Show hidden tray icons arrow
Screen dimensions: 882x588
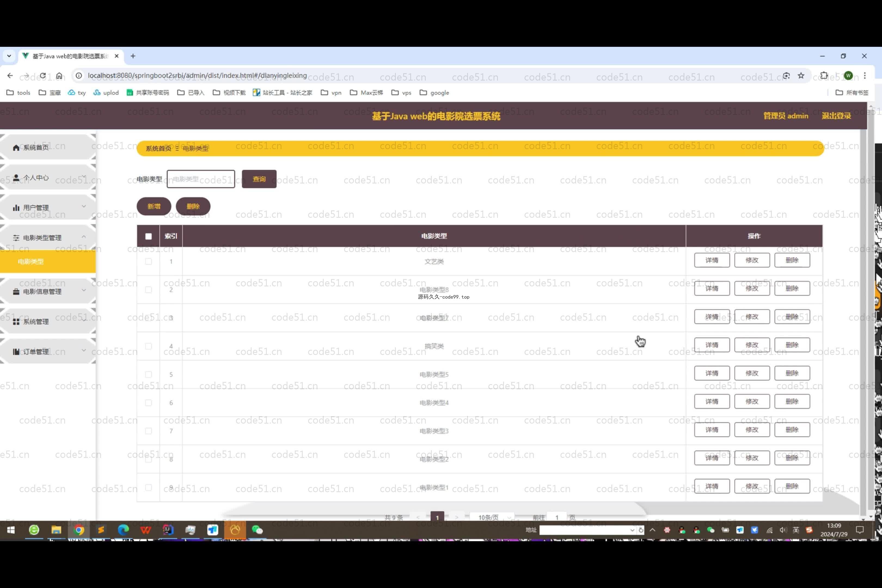[x=653, y=530]
